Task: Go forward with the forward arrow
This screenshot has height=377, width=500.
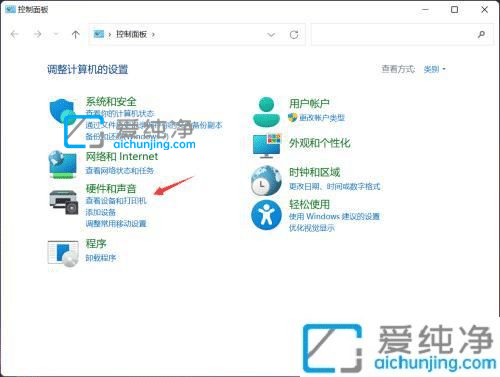Action: click(x=38, y=34)
